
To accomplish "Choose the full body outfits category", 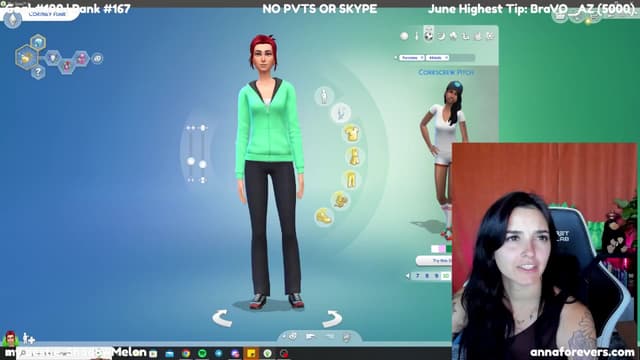I will click(x=354, y=157).
